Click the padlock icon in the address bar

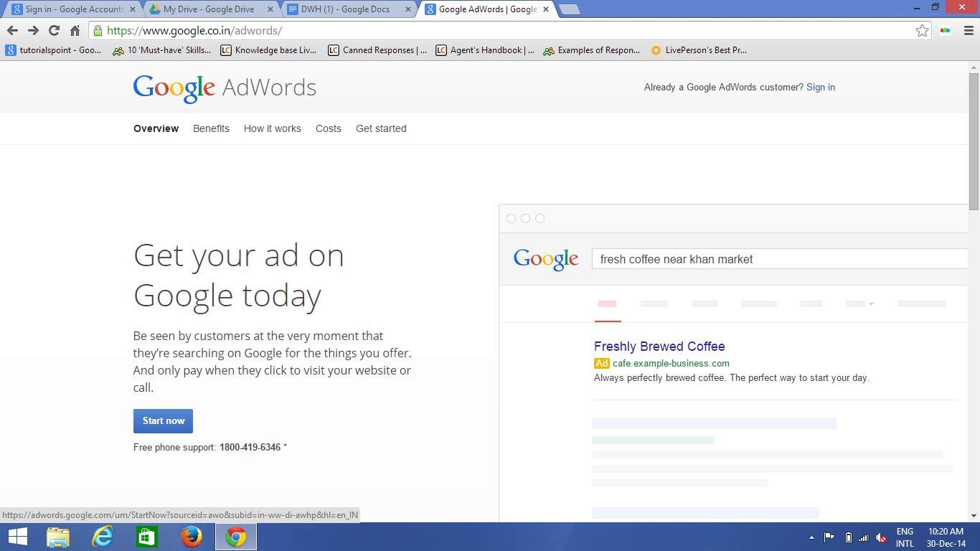click(x=97, y=30)
